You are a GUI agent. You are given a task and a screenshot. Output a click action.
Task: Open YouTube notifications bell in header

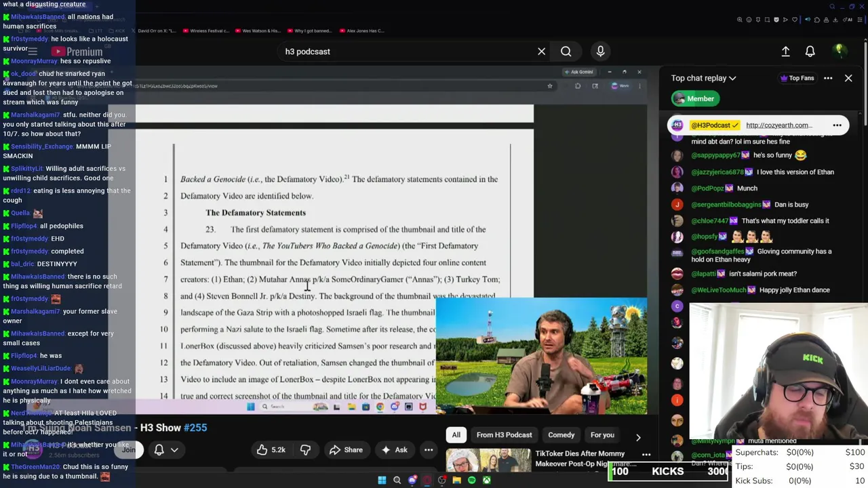tap(810, 52)
